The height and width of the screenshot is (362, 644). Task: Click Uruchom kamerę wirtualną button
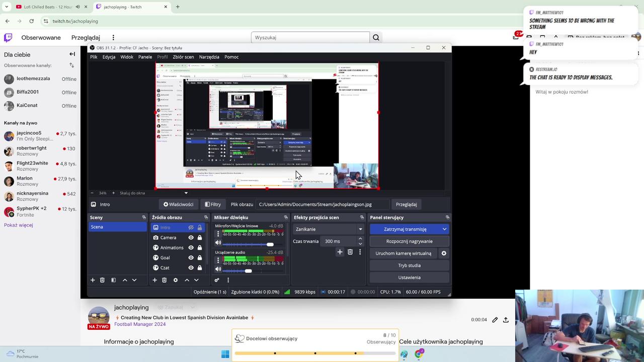coord(404,253)
